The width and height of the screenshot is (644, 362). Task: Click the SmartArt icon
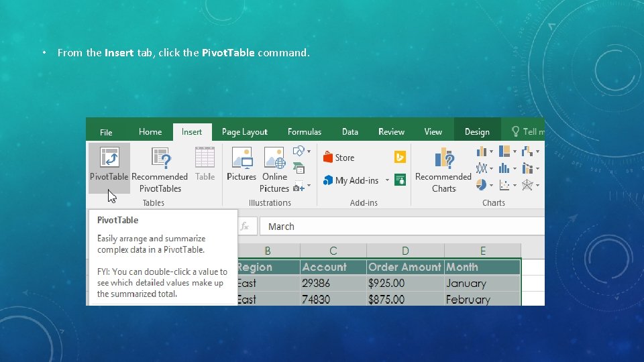pos(299,168)
